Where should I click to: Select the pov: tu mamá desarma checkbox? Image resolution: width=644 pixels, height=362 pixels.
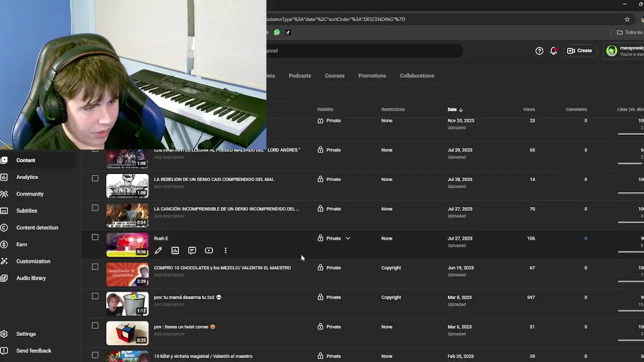(95, 296)
